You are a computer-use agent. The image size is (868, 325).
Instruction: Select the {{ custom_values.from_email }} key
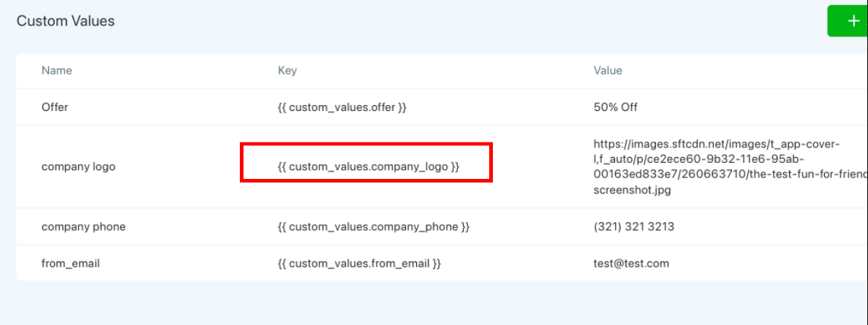359,264
